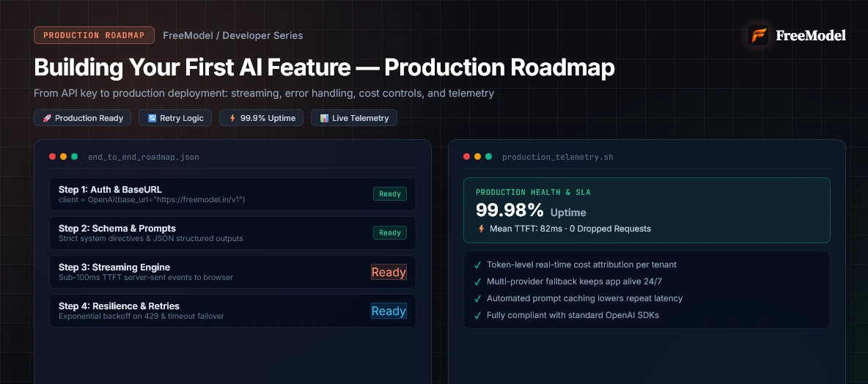Screen dimensions: 868x384
Task: Click the main Building Your First AI Feature title
Action: coord(324,67)
